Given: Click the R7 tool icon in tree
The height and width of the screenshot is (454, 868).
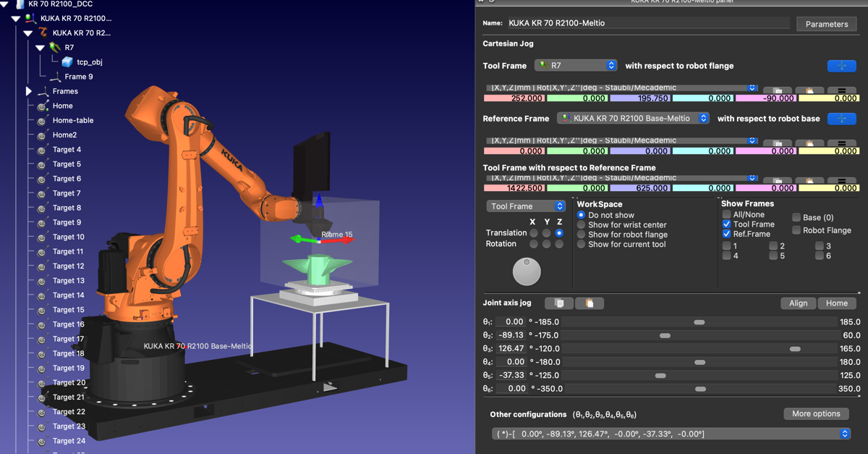Looking at the screenshot, I should point(55,48).
